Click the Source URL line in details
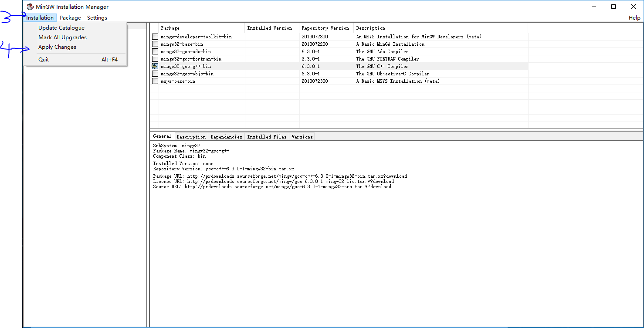 [272, 186]
